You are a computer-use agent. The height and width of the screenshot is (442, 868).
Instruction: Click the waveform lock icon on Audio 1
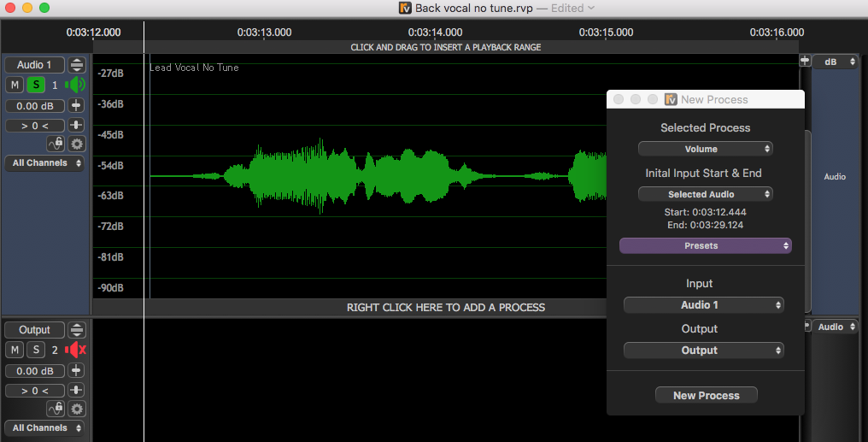click(x=56, y=144)
